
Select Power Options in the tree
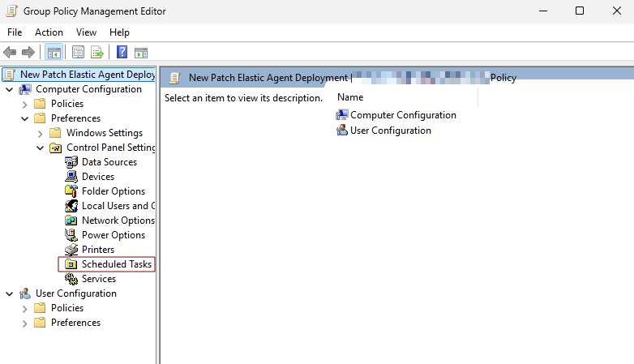pos(113,235)
